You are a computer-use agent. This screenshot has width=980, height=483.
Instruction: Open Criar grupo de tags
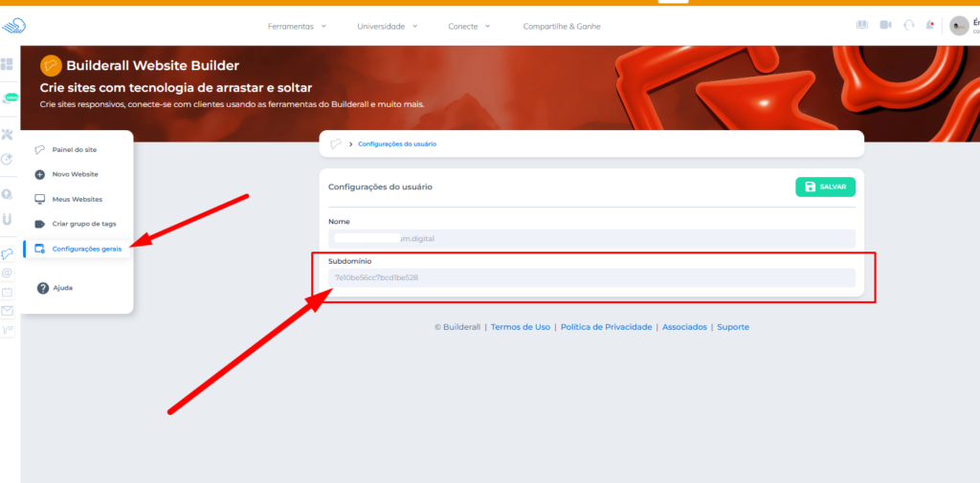[83, 224]
